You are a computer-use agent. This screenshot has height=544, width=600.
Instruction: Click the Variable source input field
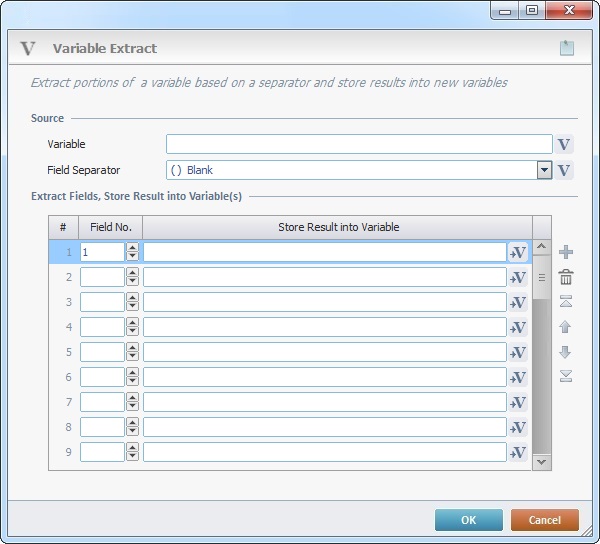[x=359, y=144]
